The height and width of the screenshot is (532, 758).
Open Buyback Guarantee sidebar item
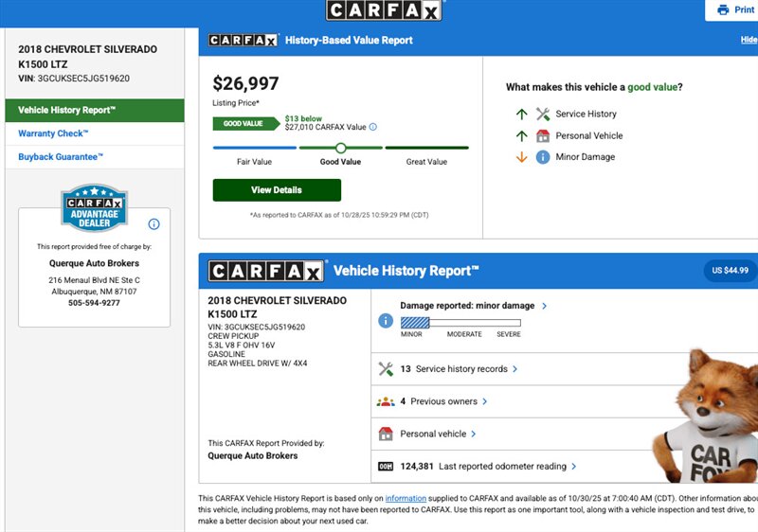click(x=61, y=157)
